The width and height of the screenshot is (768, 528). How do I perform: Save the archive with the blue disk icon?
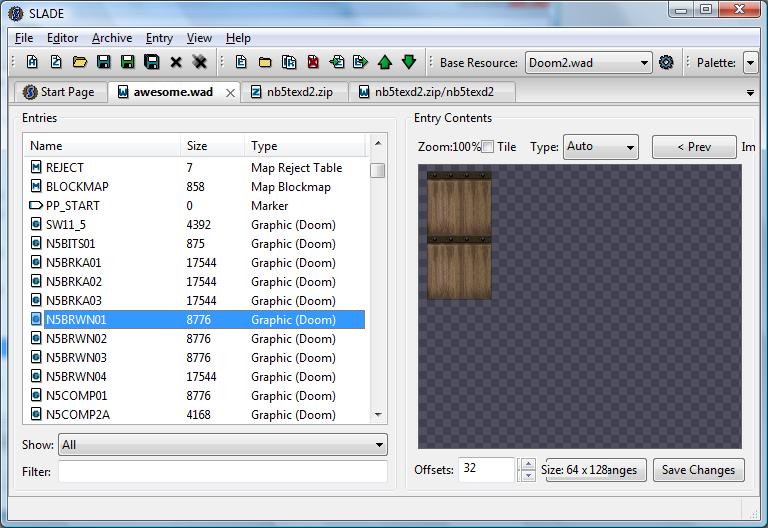(103, 62)
